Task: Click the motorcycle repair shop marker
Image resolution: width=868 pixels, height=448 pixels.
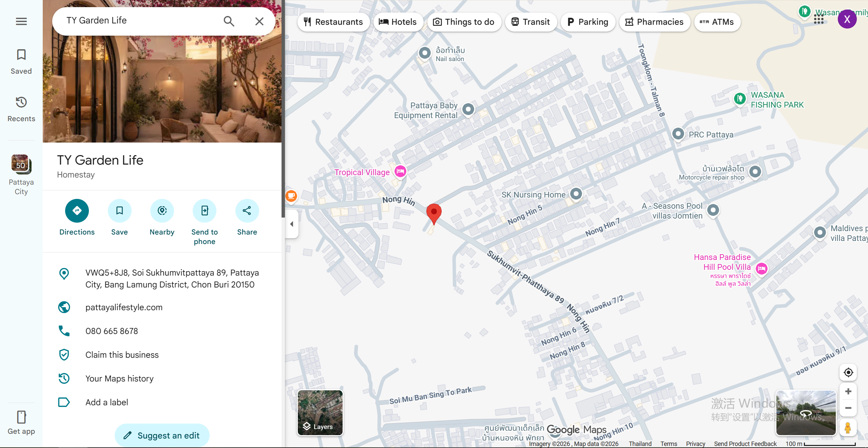Action: tap(755, 172)
